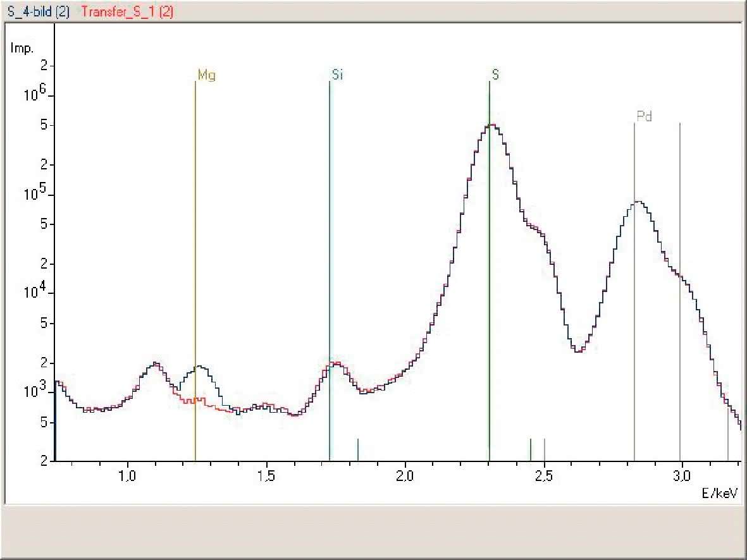747x560 pixels.
Task: Click the black Mg peak near 1.25 keV
Action: (x=201, y=367)
